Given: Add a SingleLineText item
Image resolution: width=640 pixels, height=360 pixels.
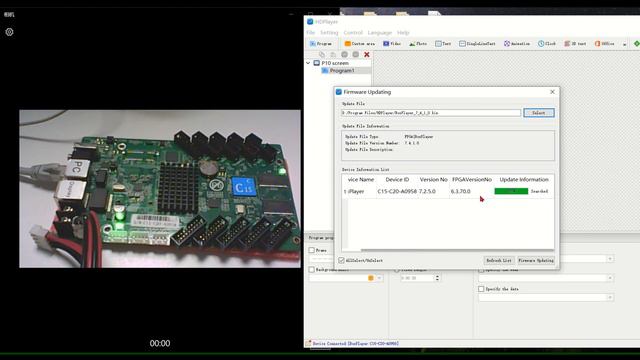Looking at the screenshot, I should coord(478,43).
